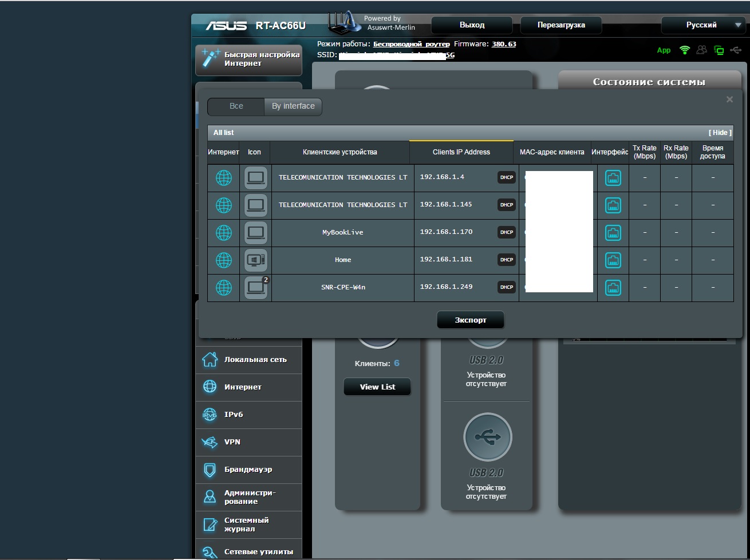Click the [ Hide ] link in All list
The height and width of the screenshot is (560, 750).
point(720,133)
